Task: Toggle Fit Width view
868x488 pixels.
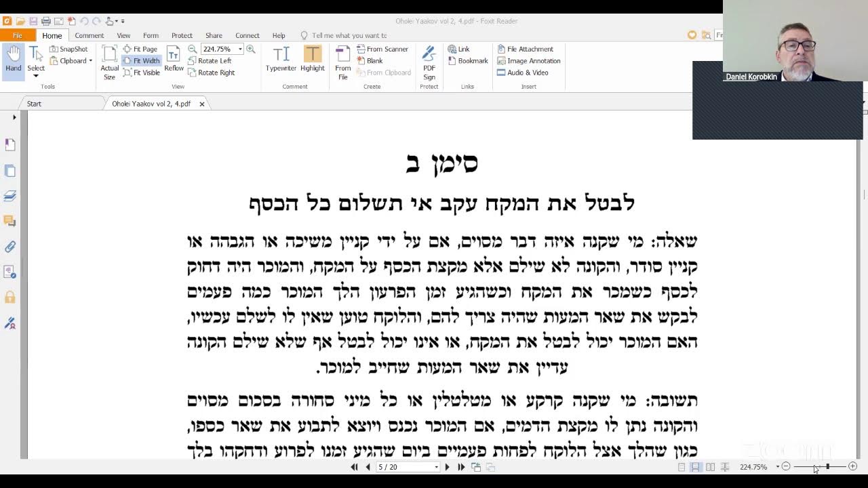Action: coord(141,61)
